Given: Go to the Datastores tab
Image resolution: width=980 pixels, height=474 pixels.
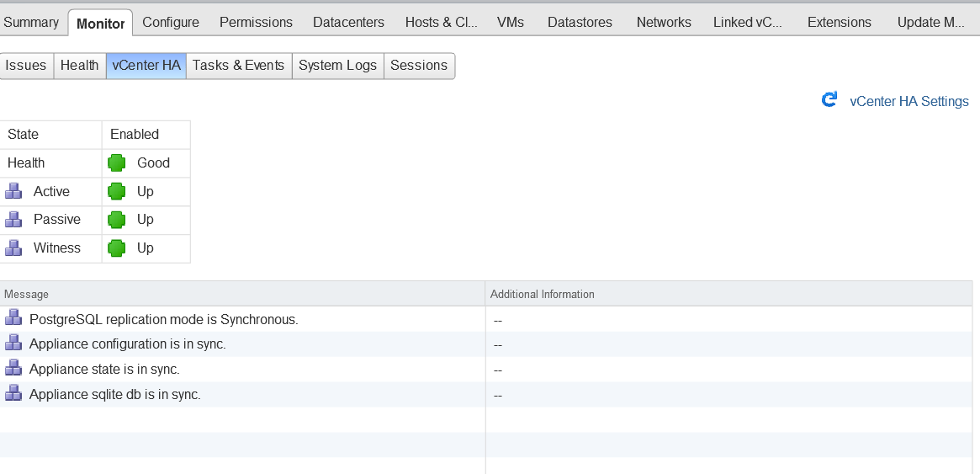Looking at the screenshot, I should tap(580, 23).
